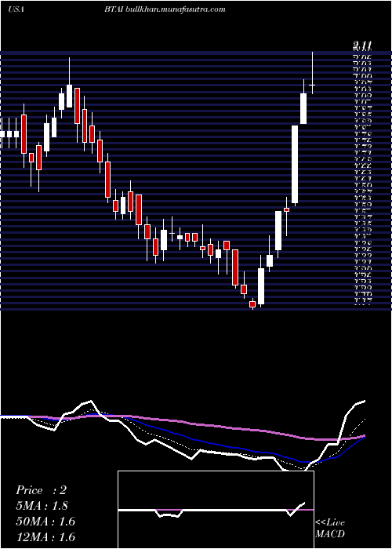Click the USA market label
392x549 pixels.
point(16,9)
